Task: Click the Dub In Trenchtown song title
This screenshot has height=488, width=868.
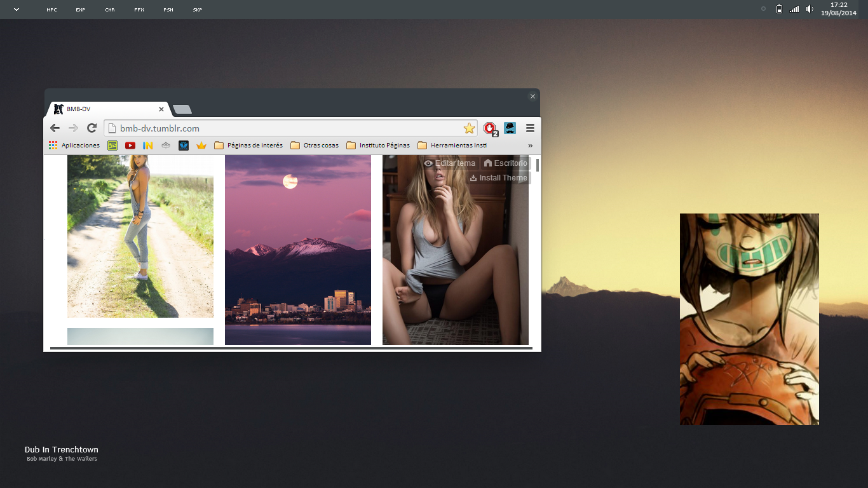Action: (62, 450)
